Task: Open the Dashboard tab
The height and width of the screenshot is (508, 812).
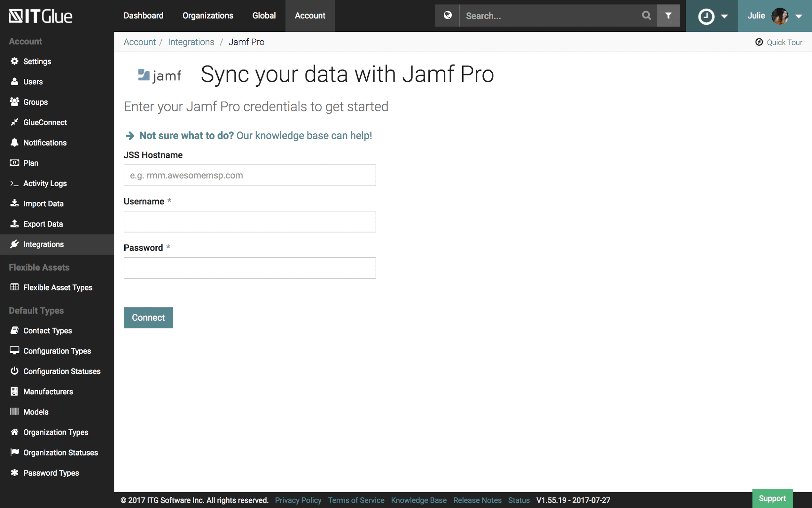Action: pyautogui.click(x=144, y=15)
